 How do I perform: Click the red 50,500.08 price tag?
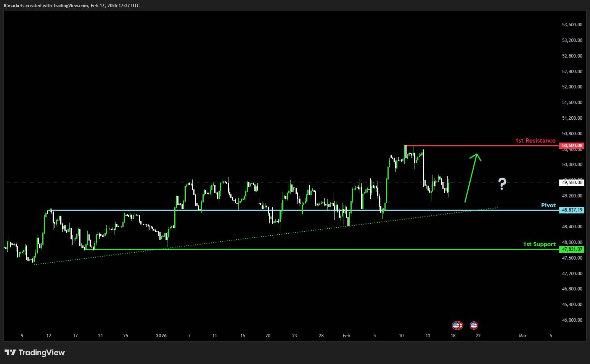(x=572, y=146)
